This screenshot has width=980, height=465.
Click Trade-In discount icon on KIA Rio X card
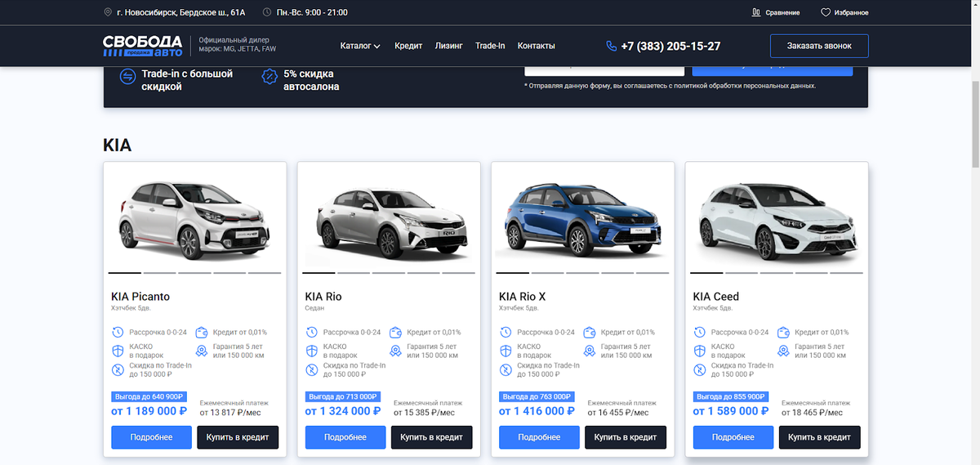coord(506,369)
